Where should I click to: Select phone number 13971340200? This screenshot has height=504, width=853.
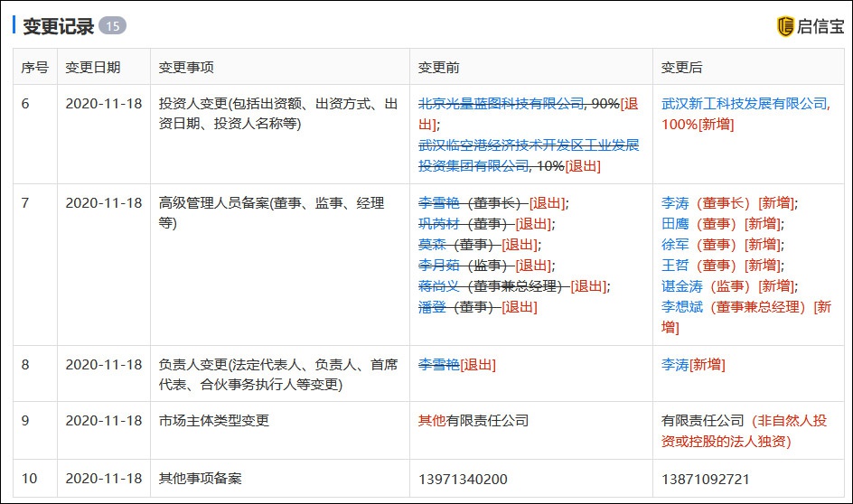click(x=463, y=479)
